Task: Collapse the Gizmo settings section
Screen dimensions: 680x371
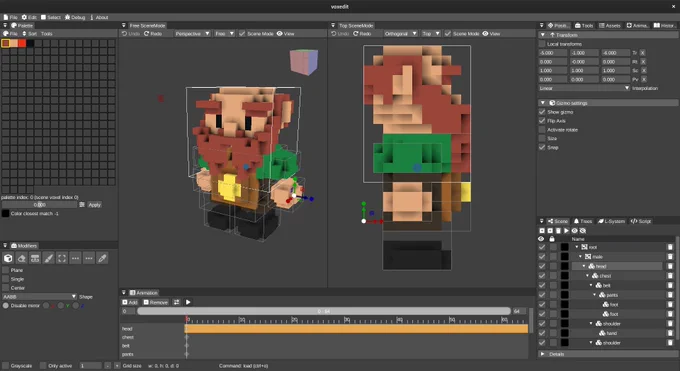Action: (x=543, y=103)
